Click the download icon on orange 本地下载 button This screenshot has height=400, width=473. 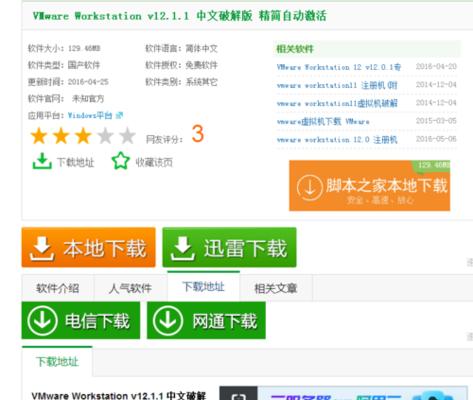point(42,248)
